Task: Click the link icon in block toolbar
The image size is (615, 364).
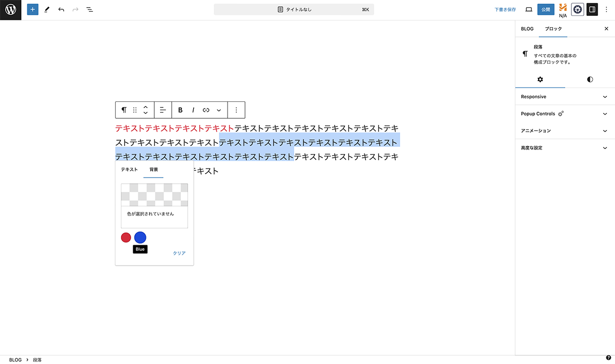Action: (x=206, y=110)
